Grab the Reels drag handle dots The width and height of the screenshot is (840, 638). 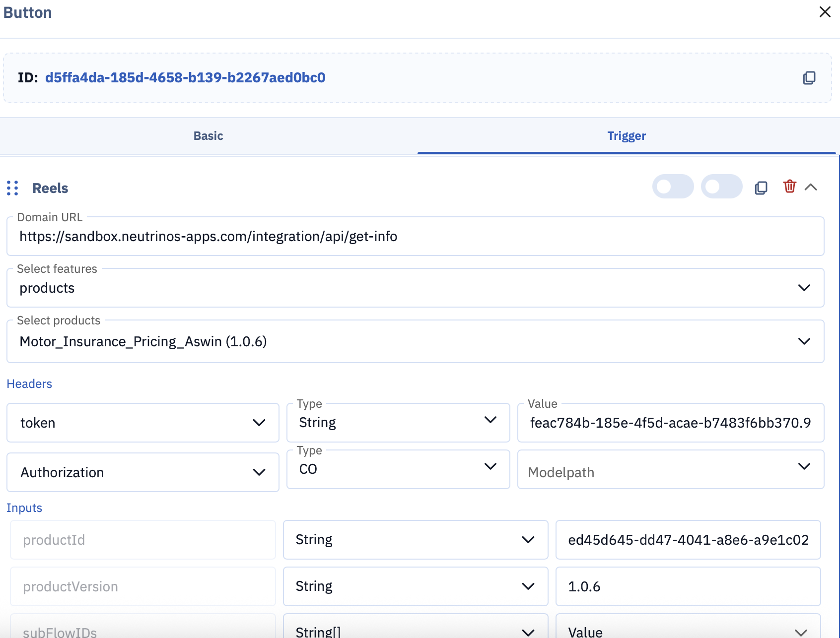[13, 188]
